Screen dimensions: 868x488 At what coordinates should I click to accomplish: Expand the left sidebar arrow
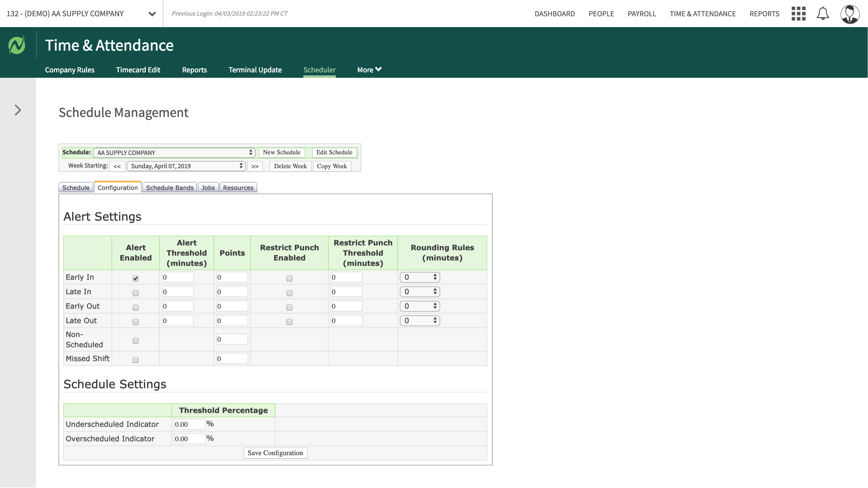tap(18, 110)
